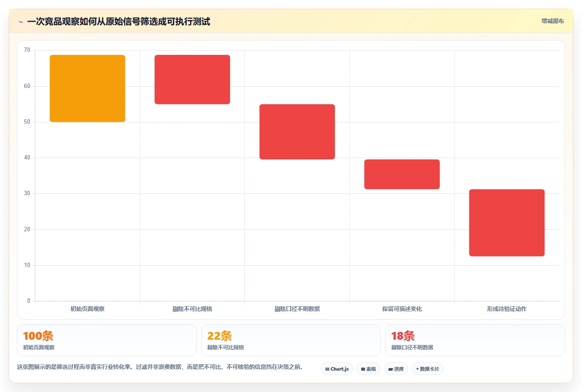This screenshot has height=392, width=582.
Task: Click the y-axis value 20
Action: coord(27,230)
